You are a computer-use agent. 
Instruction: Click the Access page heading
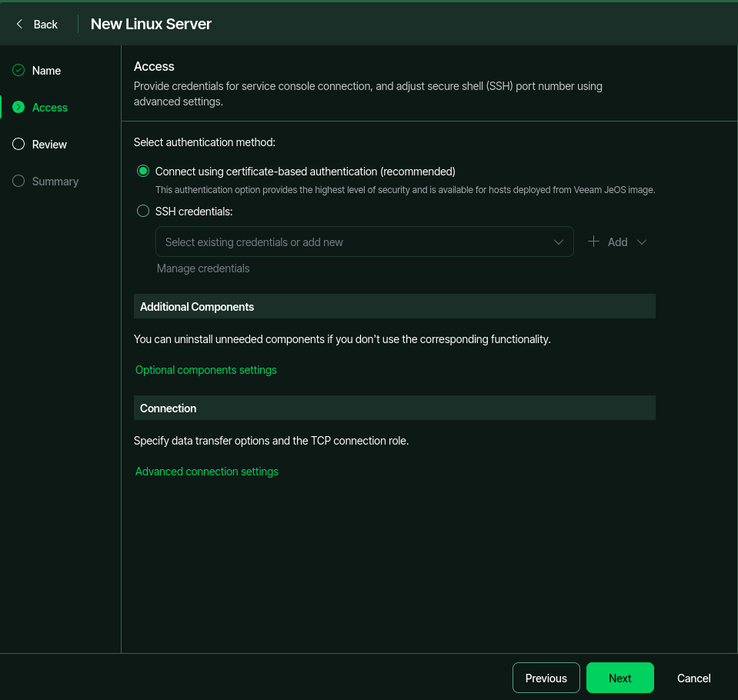(x=154, y=66)
